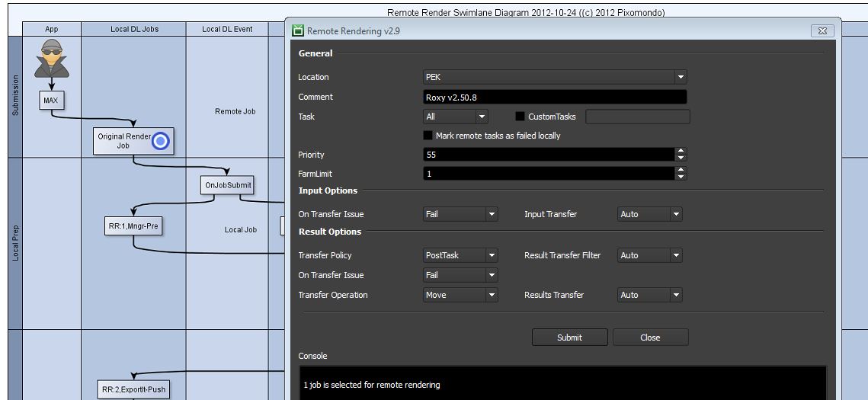Click the Input Options section heading

328,191
